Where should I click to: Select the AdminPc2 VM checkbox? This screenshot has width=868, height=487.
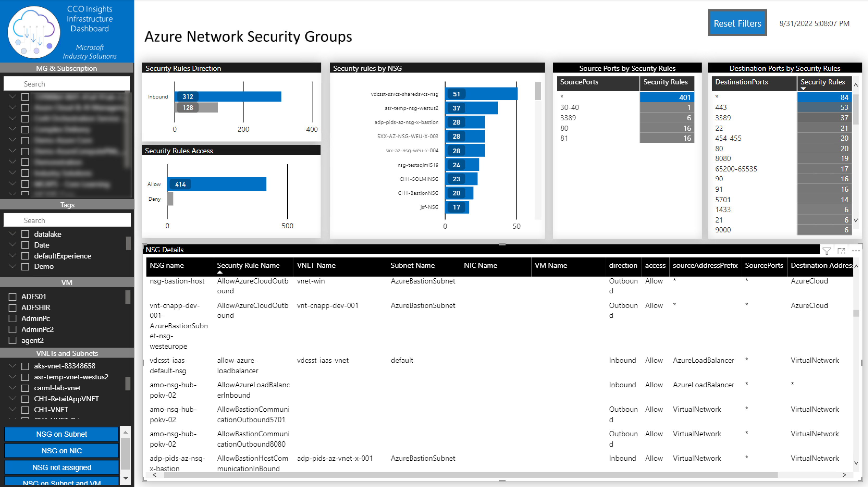[x=13, y=329]
